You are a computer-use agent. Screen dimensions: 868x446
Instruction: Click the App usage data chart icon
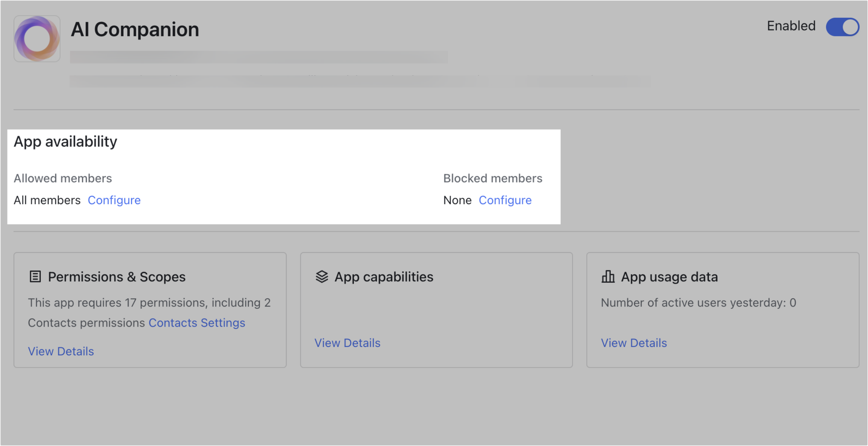(x=608, y=277)
